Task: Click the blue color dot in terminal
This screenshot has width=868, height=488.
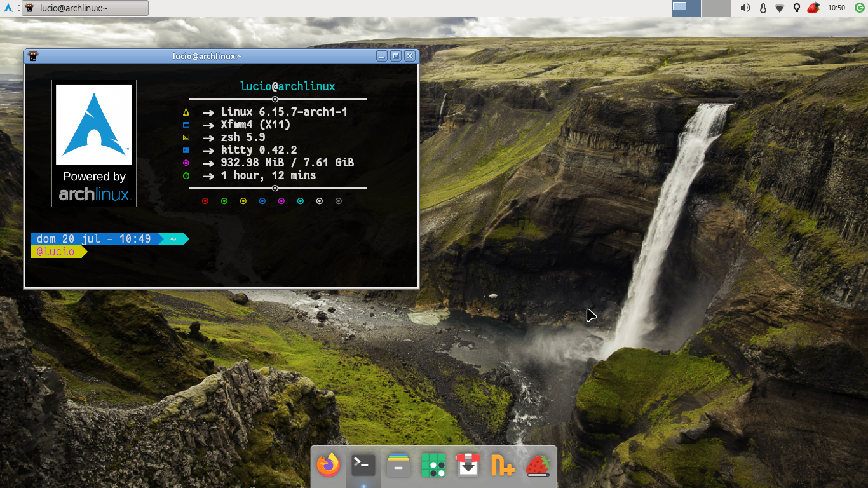Action: pos(262,201)
